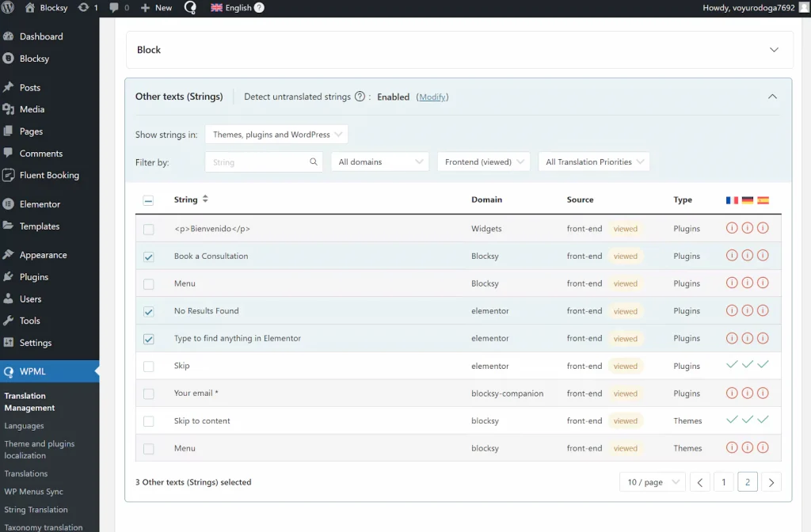Click Howdy, voyurodoga7692 account menu

[748, 8]
